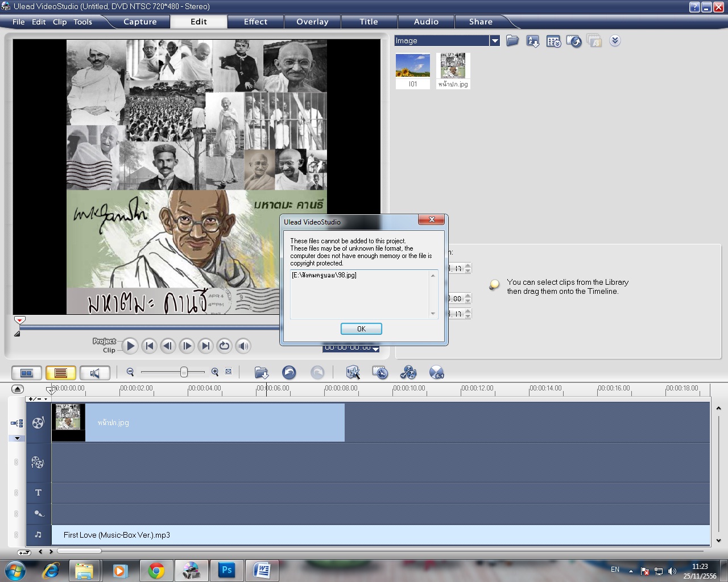The height and width of the screenshot is (582, 728).
Task: Enable 5.1 surround sound
Action: point(436,372)
